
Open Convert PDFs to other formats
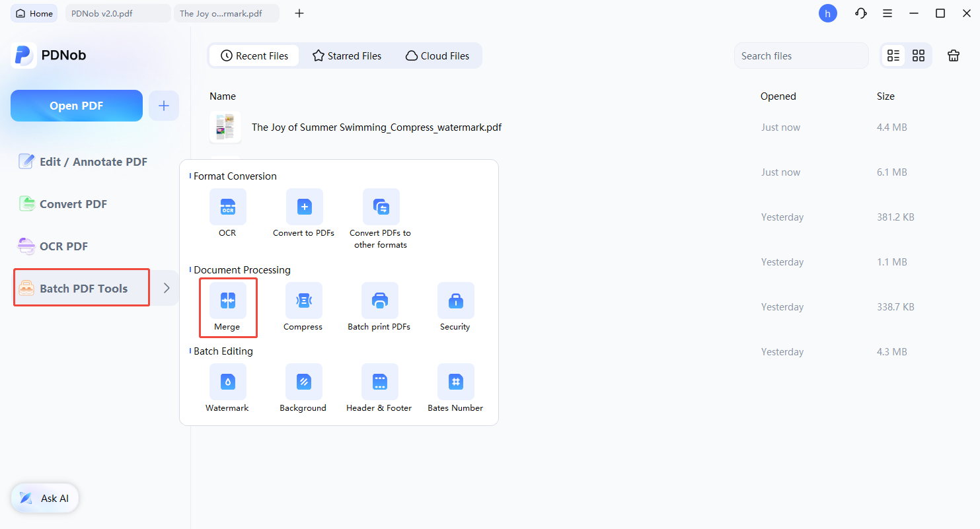pos(381,207)
